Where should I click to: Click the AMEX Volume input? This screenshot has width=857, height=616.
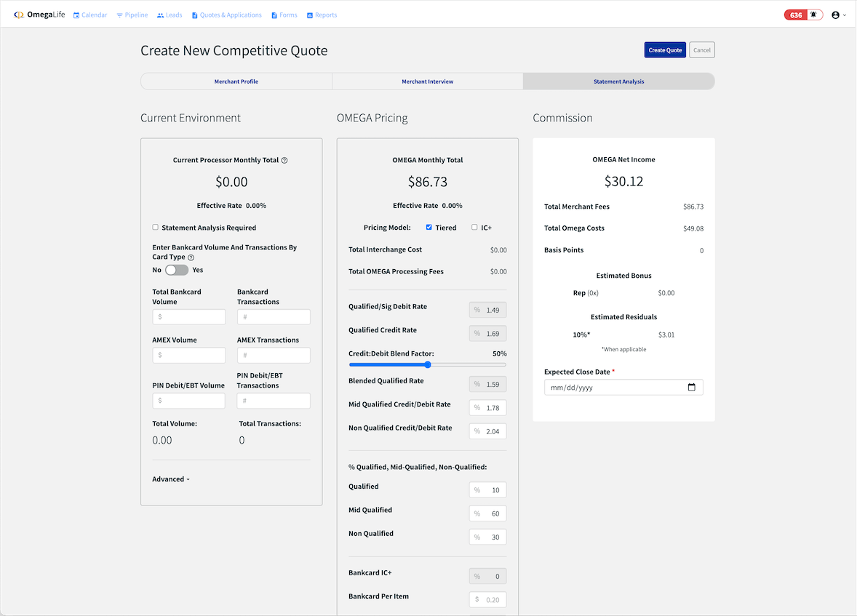[x=189, y=356]
